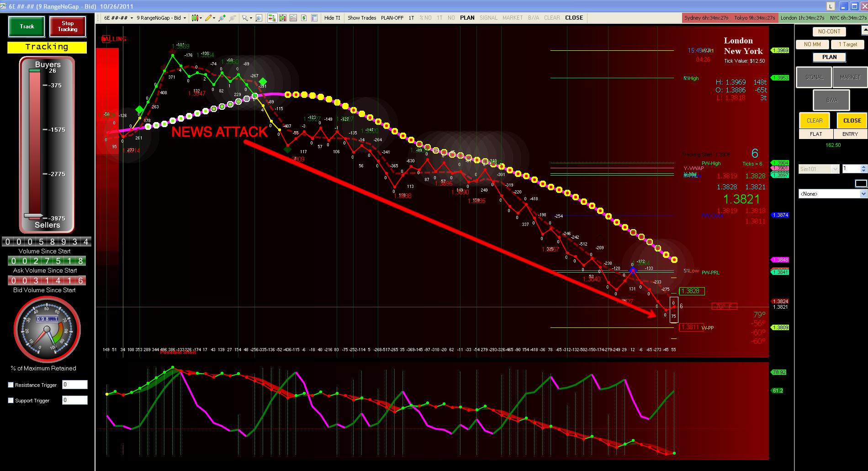Toggle PLAN-OFF in the toolbar

tap(392, 18)
